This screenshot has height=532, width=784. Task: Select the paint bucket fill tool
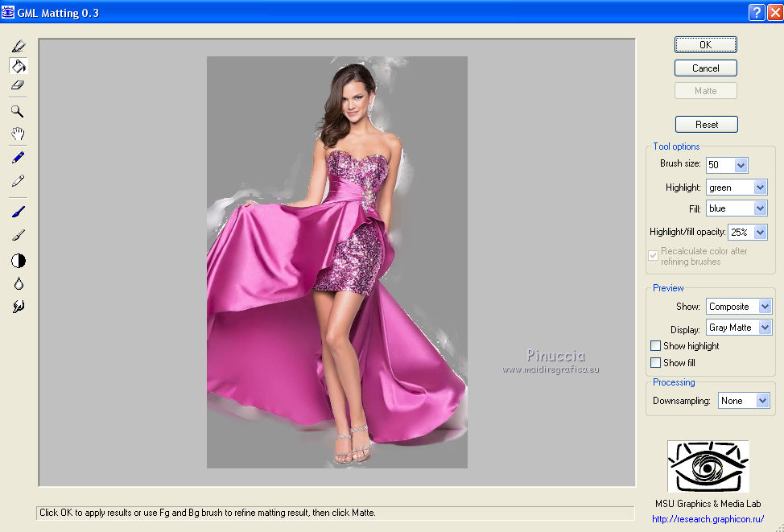(18, 65)
